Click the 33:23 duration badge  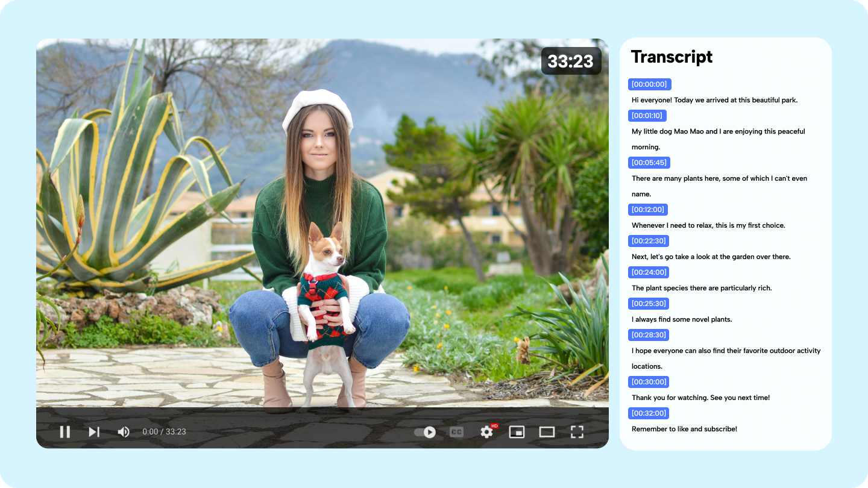pyautogui.click(x=570, y=61)
